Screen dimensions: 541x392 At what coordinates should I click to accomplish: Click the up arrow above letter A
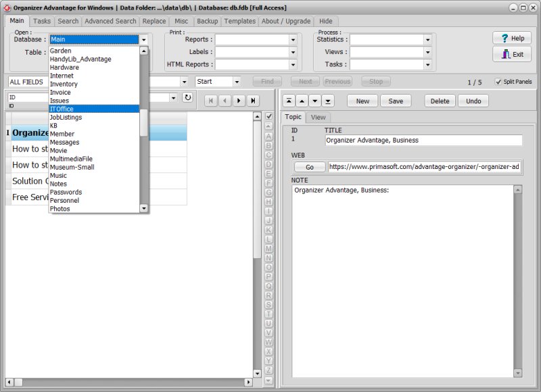click(268, 126)
